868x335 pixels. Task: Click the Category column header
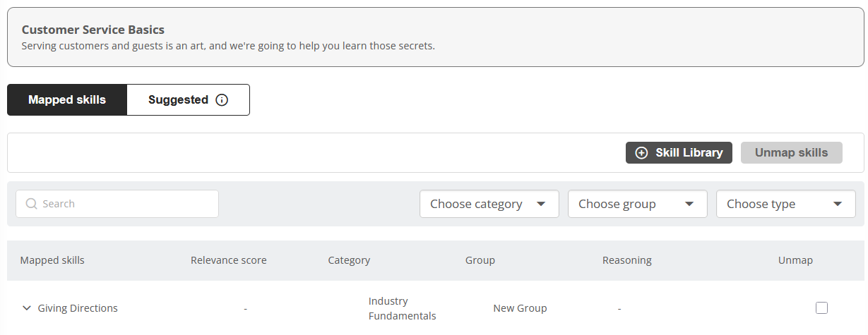tap(349, 260)
